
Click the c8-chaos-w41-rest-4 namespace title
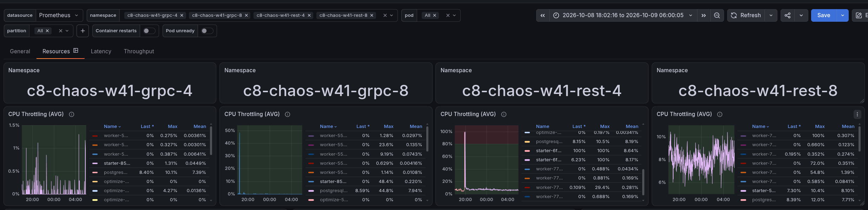pos(542,91)
